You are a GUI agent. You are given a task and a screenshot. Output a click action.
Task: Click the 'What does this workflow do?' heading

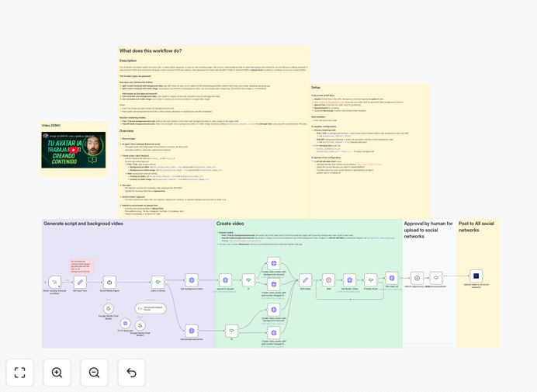click(x=151, y=50)
